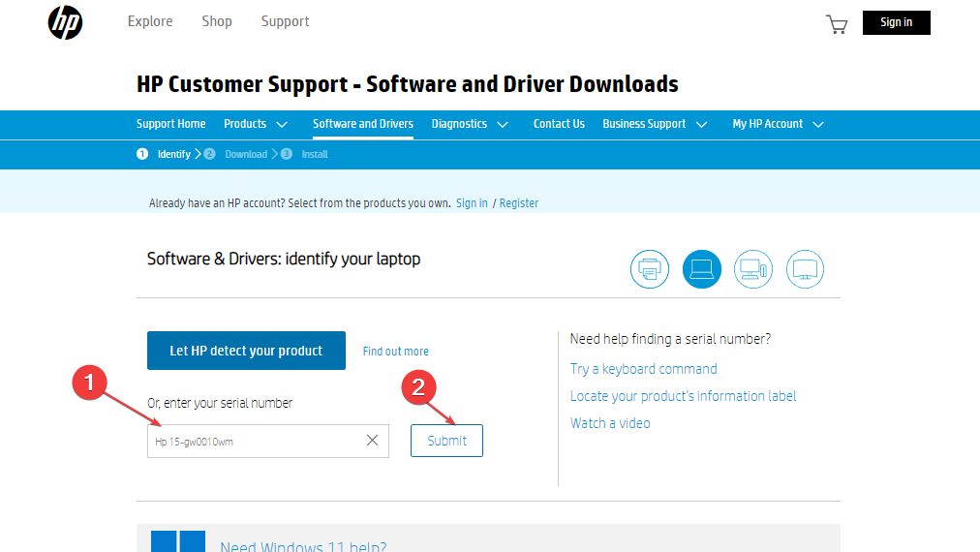Go to Support Home tab
Image resolution: width=980 pixels, height=552 pixels.
[171, 124]
